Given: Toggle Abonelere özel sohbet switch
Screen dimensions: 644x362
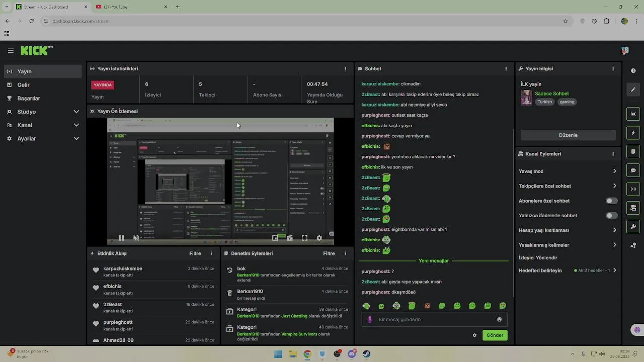Looking at the screenshot, I should (611, 201).
